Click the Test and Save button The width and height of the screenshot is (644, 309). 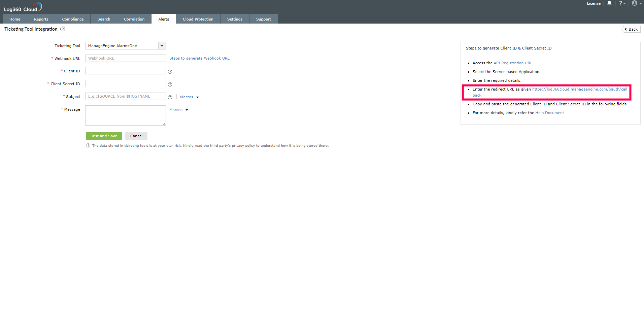pyautogui.click(x=104, y=136)
